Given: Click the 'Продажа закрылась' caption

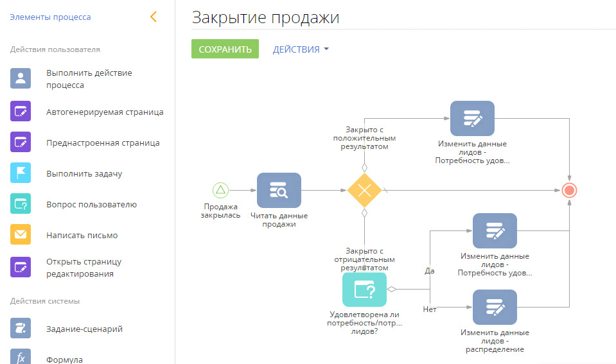Looking at the screenshot, I should point(220,211).
